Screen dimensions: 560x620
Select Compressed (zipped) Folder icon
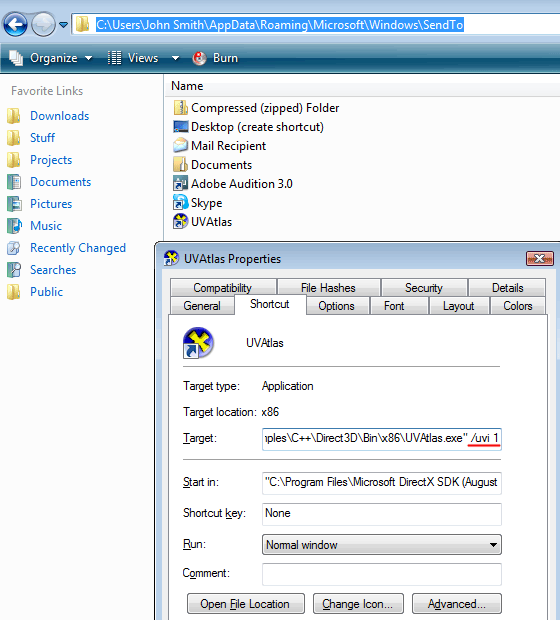pos(180,108)
